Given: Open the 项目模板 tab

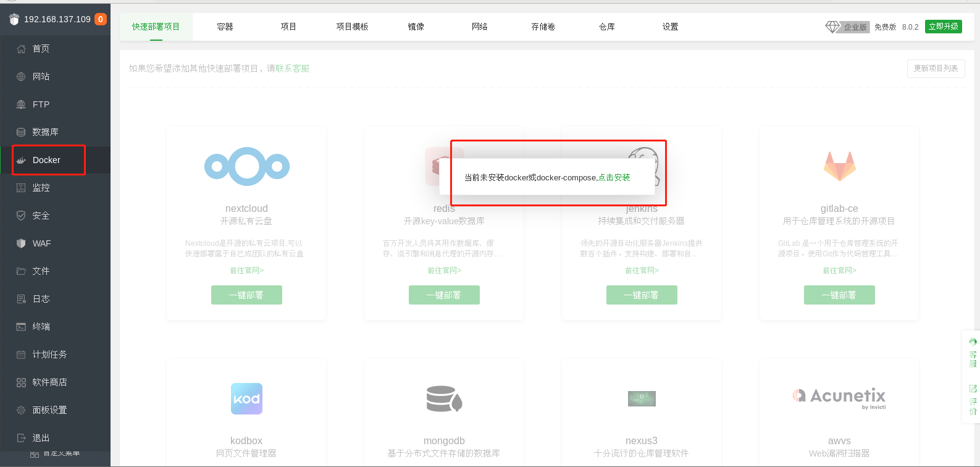Looking at the screenshot, I should tap(352, 27).
